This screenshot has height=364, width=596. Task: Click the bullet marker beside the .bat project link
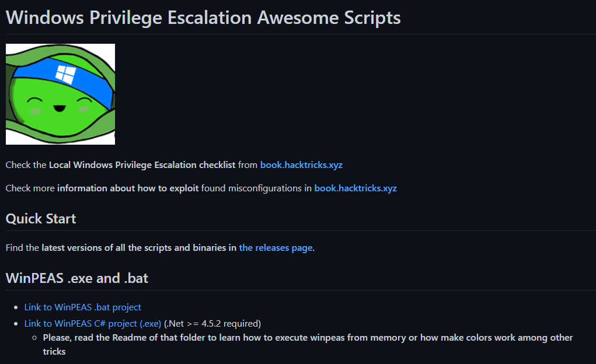16,307
